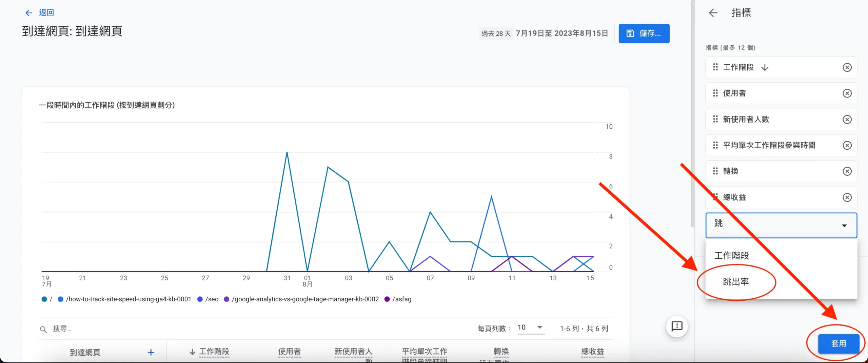Click the 平均單次工作階段參與時間 column header
The width and height of the screenshot is (868, 363).
pos(425,355)
